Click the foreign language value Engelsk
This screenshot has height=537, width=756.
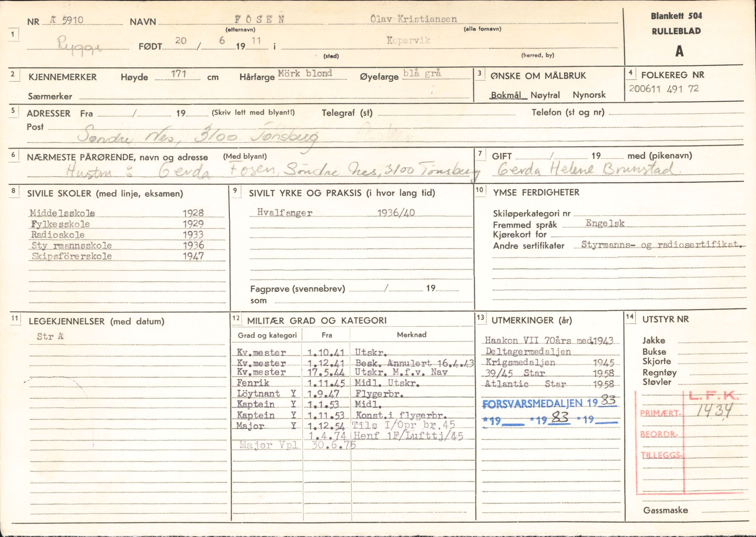click(x=605, y=223)
